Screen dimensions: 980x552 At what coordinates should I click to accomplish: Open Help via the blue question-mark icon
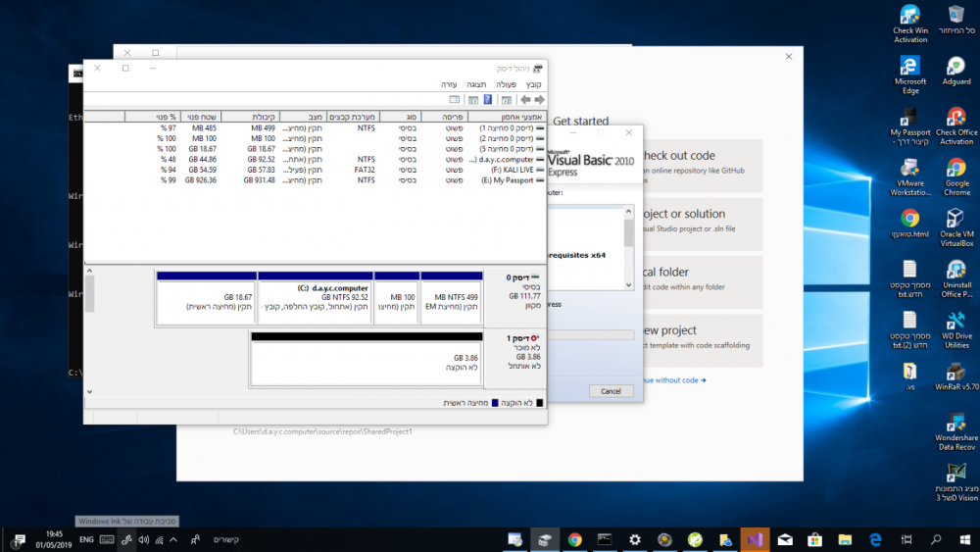coord(488,100)
